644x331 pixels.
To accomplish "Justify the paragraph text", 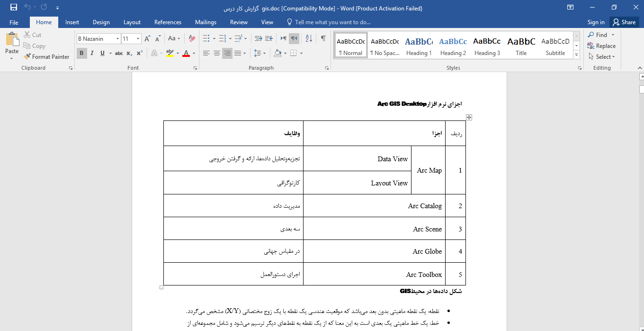I will [238, 53].
